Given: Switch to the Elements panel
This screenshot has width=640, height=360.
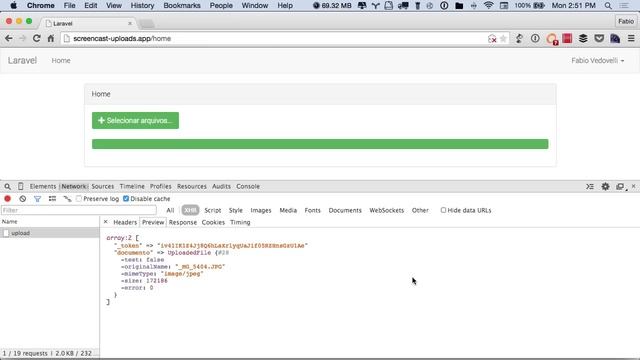Looking at the screenshot, I should [43, 186].
